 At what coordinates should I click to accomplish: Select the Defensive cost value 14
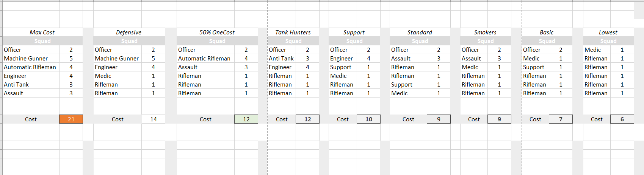[153, 119]
